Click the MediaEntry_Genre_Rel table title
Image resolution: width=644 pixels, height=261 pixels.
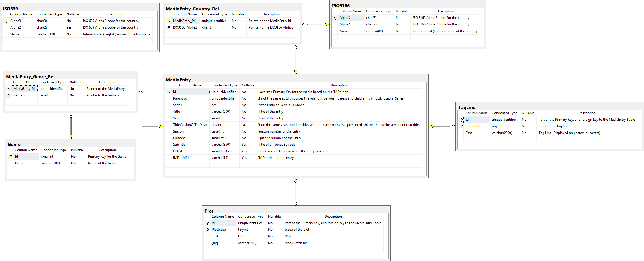pyautogui.click(x=30, y=77)
